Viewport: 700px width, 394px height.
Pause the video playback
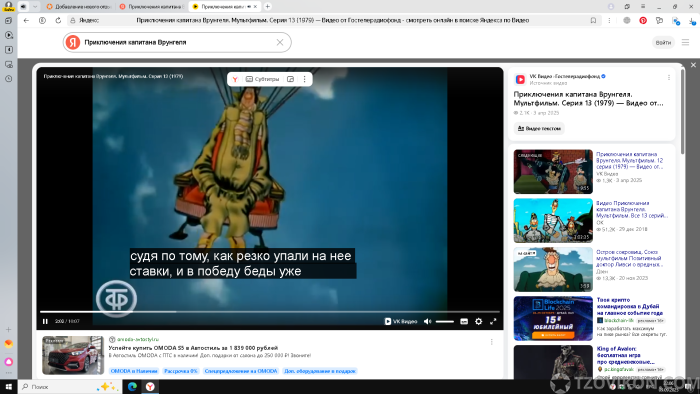coord(45,321)
